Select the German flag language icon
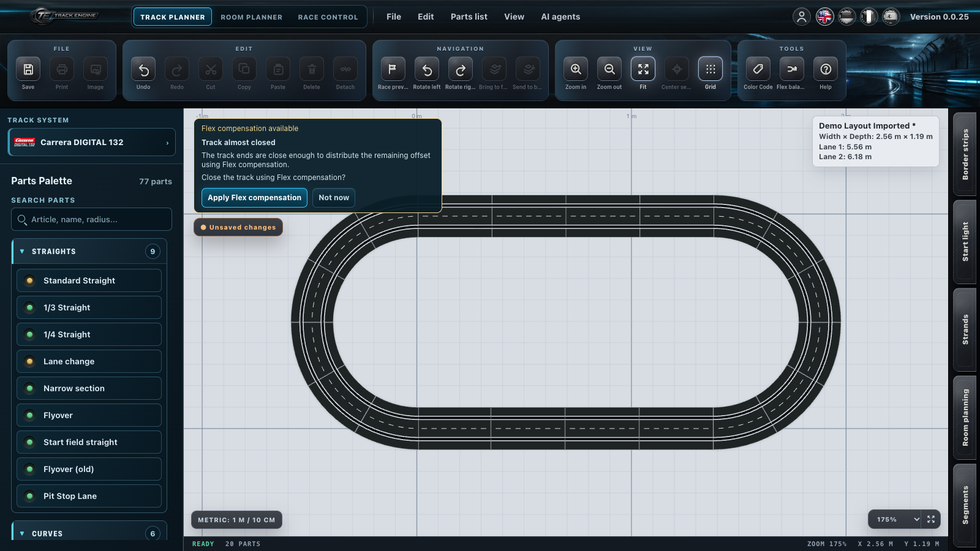 click(846, 17)
